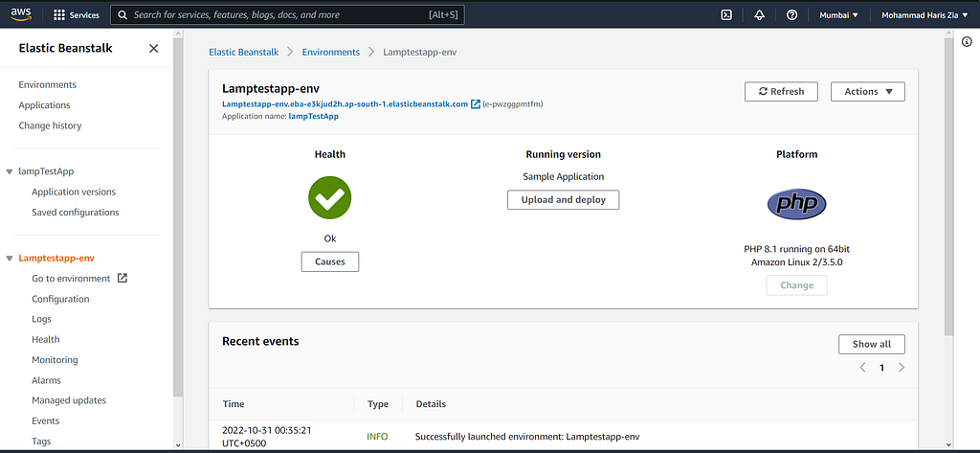
Task: Open Applications in sidebar
Action: click(x=44, y=105)
